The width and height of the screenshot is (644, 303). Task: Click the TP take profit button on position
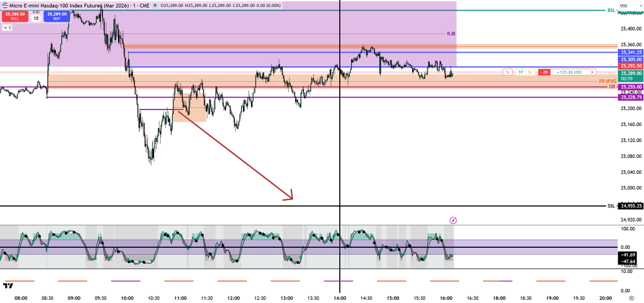(x=520, y=72)
